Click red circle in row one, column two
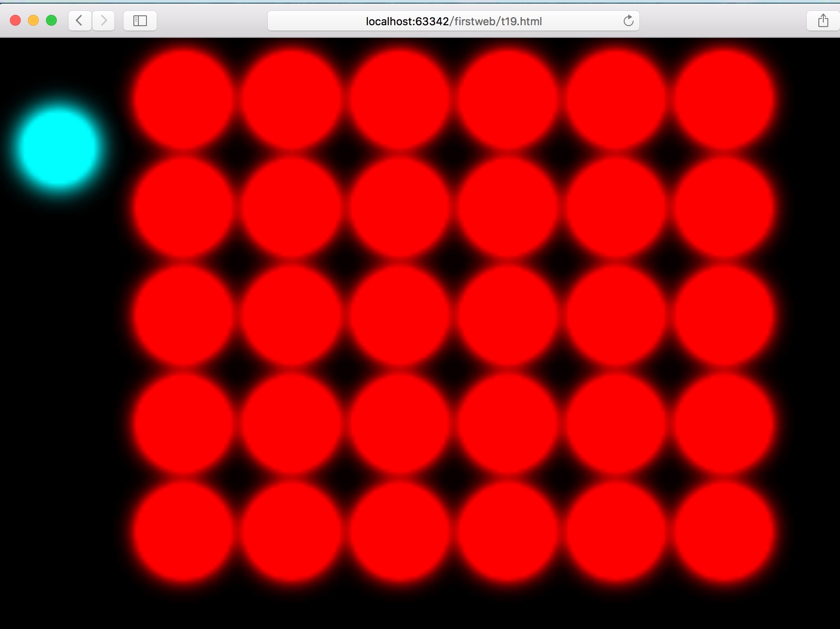This screenshot has width=840, height=629. click(292, 99)
